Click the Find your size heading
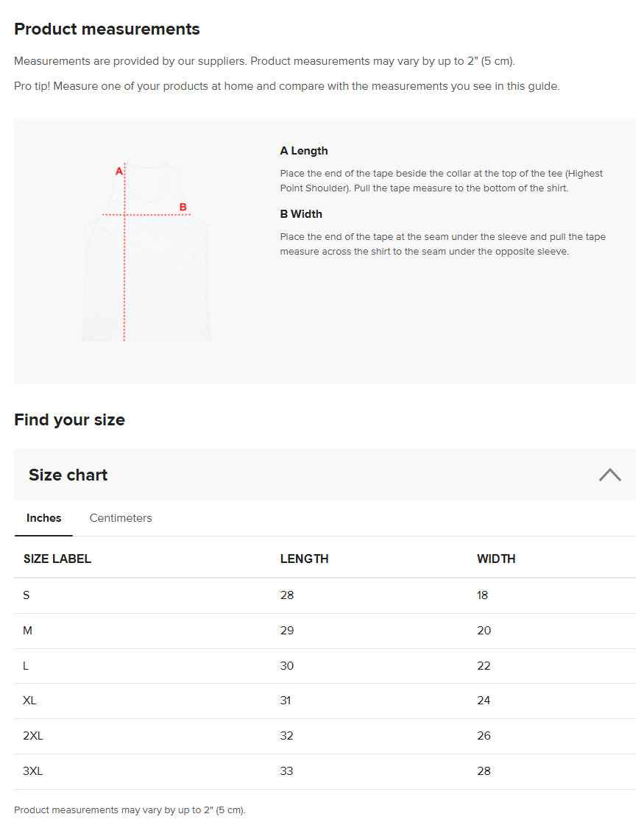Image resolution: width=644 pixels, height=836 pixels. [70, 420]
